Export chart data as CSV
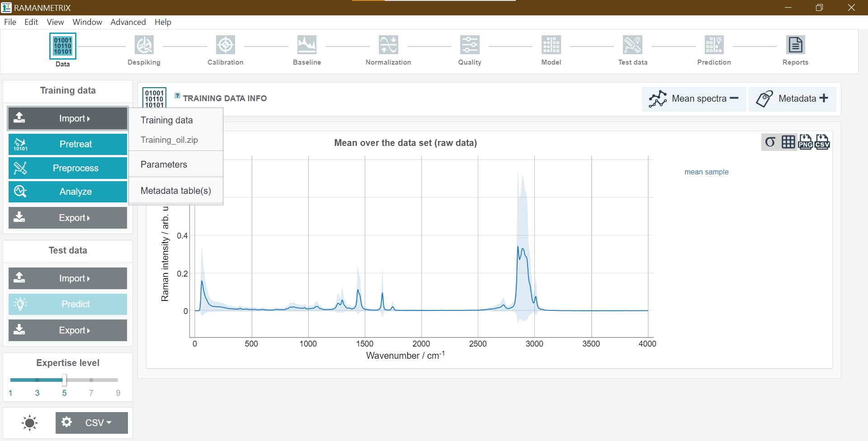This screenshot has width=868, height=441. point(822,142)
